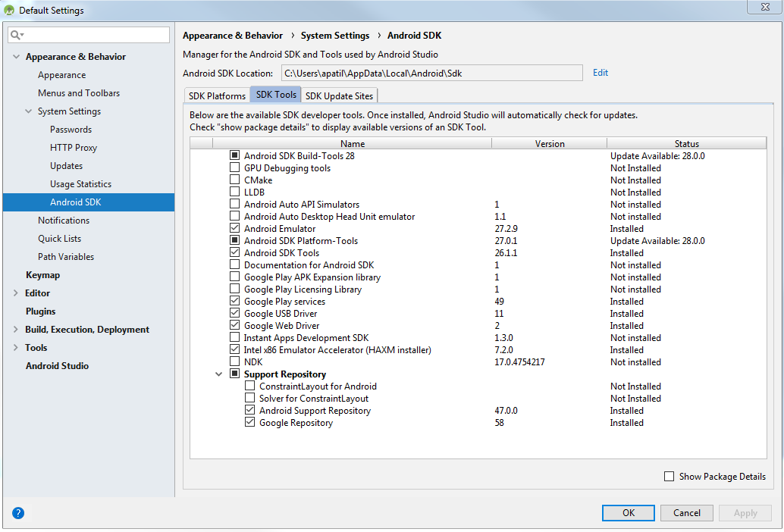Enable the Show Package Details checkbox
Screen dimensions: 784x532
(669, 476)
